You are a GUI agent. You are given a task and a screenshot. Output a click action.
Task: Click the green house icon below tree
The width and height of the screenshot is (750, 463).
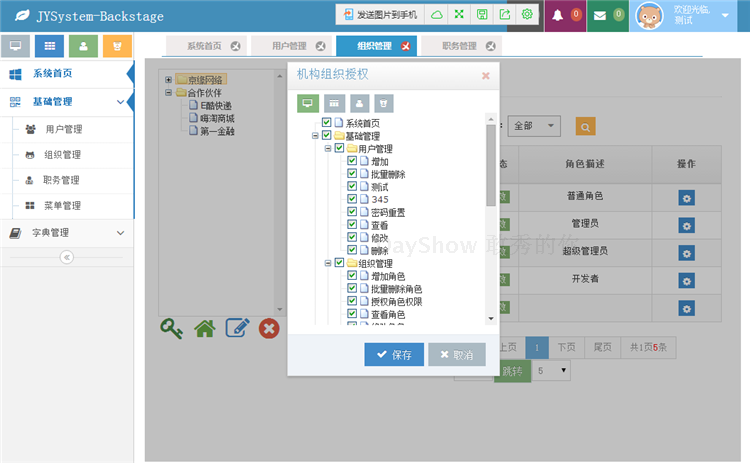pyautogui.click(x=205, y=329)
